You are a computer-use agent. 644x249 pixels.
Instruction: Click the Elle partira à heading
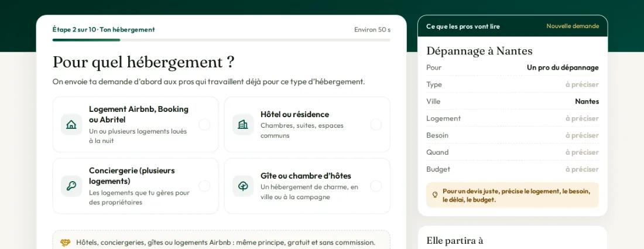click(455, 240)
